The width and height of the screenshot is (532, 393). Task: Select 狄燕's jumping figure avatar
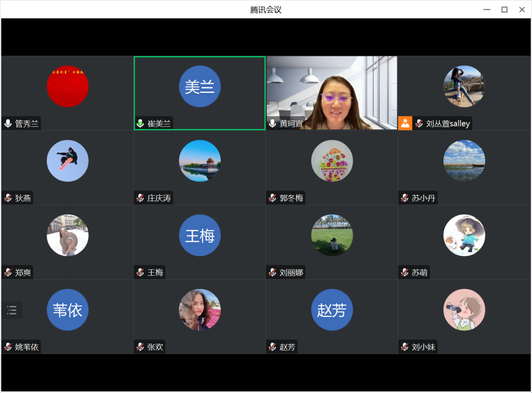point(68,161)
